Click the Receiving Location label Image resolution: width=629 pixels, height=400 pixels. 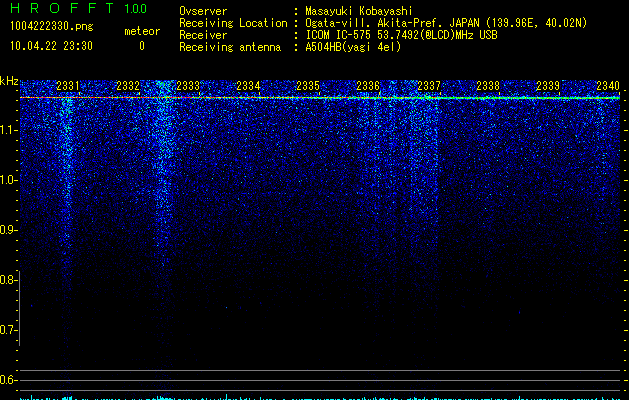point(233,23)
